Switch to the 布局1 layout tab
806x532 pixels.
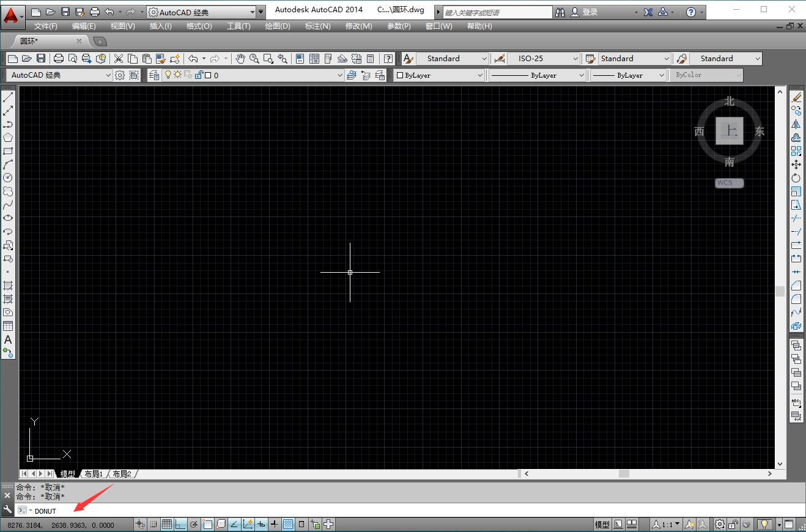93,474
